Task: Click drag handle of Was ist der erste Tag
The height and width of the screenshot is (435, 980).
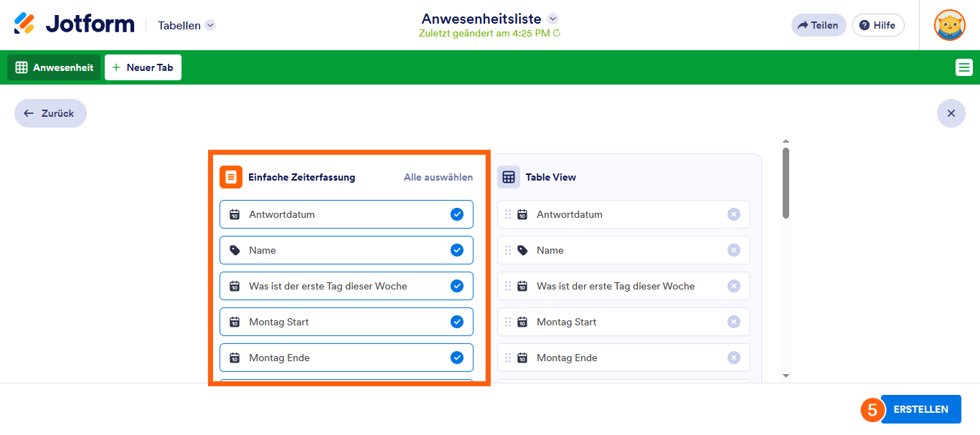Action: pyautogui.click(x=508, y=286)
